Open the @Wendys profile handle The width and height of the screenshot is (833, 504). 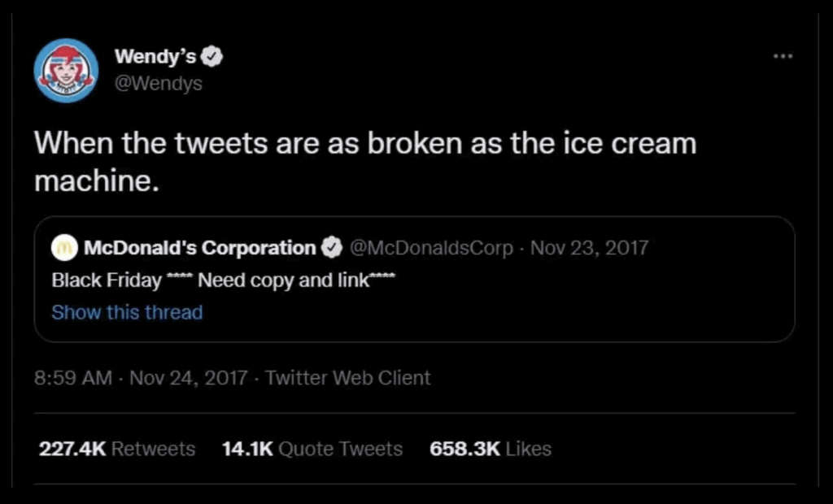159,82
